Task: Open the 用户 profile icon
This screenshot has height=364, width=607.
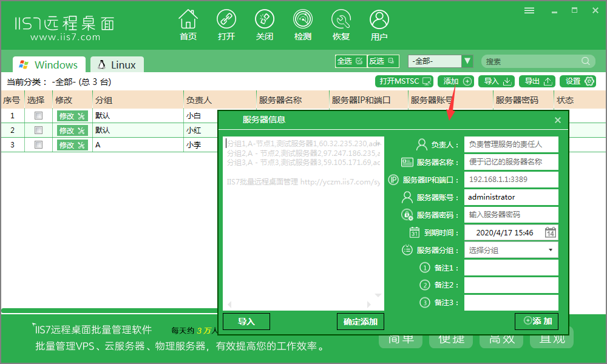Action: click(379, 25)
